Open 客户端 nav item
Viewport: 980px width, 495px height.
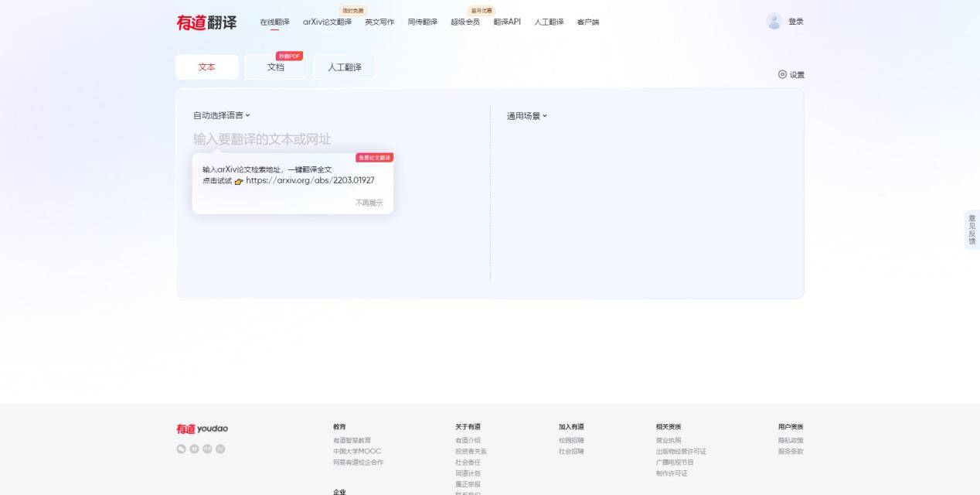[x=588, y=22]
